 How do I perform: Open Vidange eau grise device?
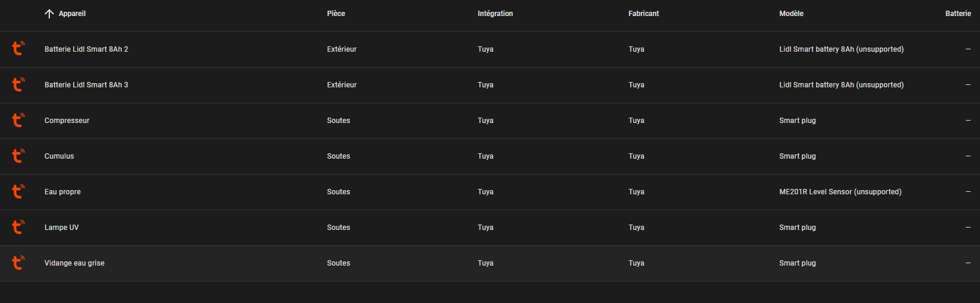tap(490, 263)
